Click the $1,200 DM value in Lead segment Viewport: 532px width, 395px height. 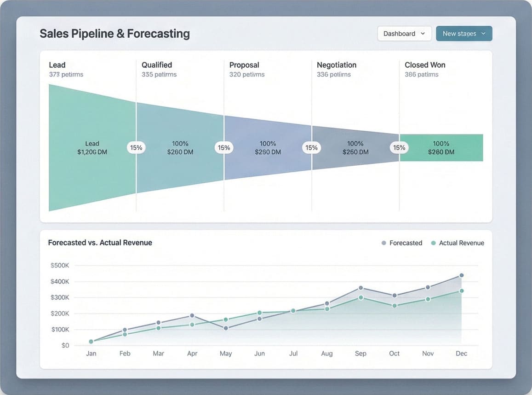(92, 151)
